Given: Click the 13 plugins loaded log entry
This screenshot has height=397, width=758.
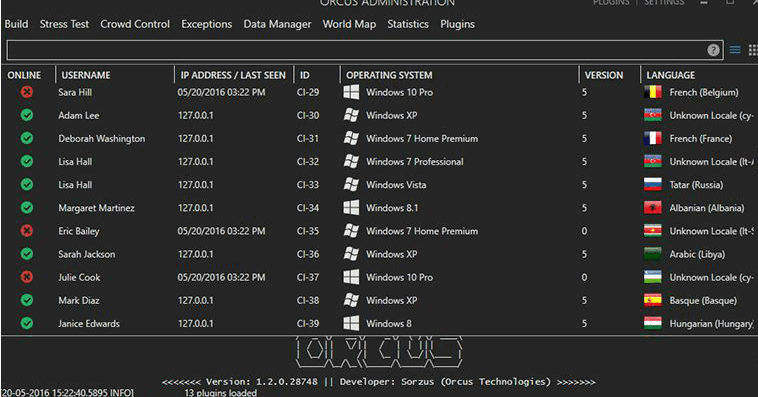Looking at the screenshot, I should click(x=220, y=393).
